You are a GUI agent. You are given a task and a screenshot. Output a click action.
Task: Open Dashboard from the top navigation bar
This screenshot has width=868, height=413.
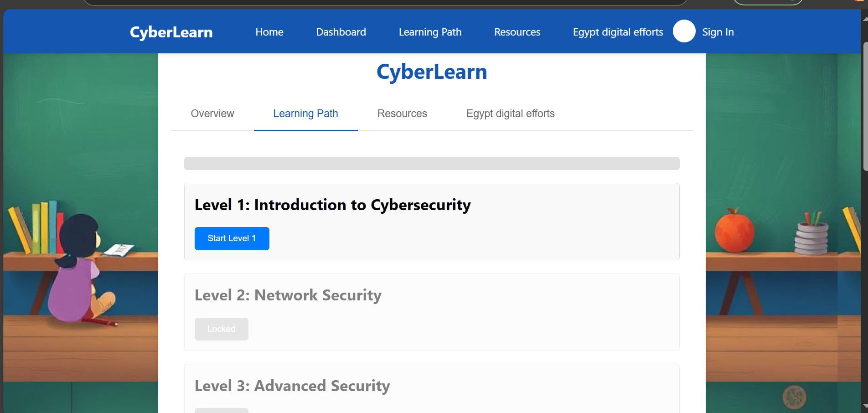[341, 32]
